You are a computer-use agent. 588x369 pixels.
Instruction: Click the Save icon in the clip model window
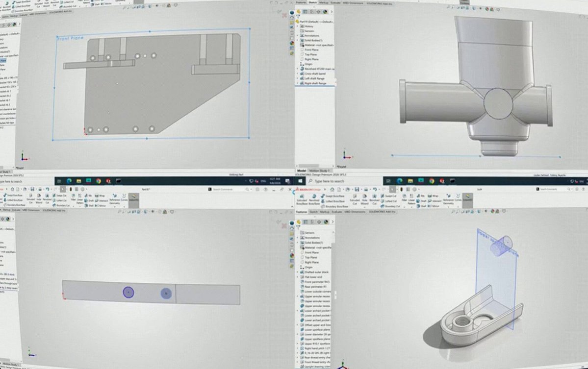(x=357, y=189)
